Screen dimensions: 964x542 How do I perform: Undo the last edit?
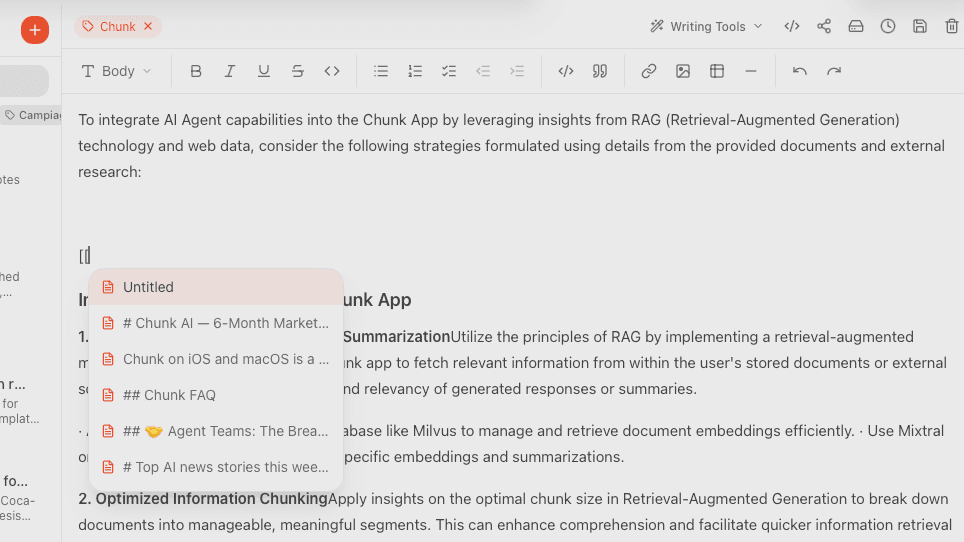(800, 71)
